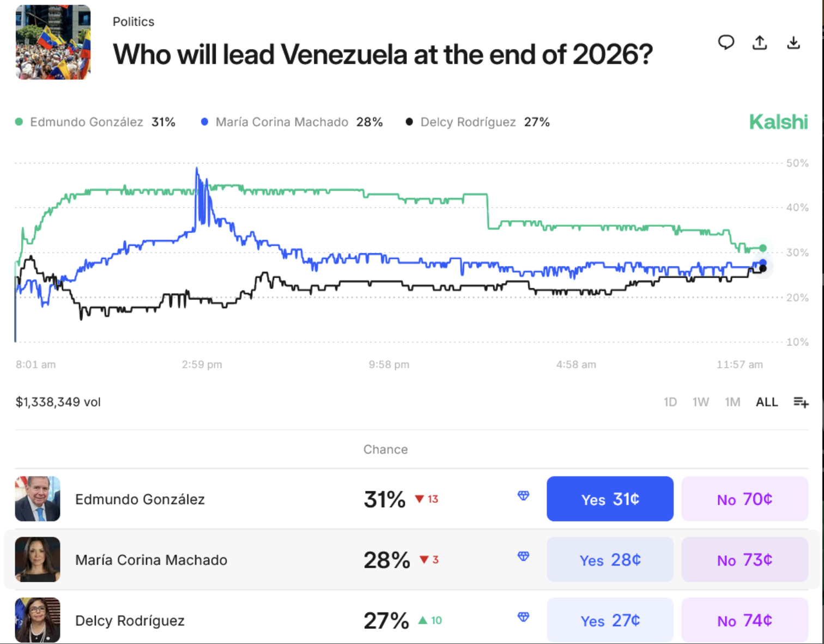Buy Yes at 31¢ for Edmundo González
This screenshot has width=824, height=644.
610,499
